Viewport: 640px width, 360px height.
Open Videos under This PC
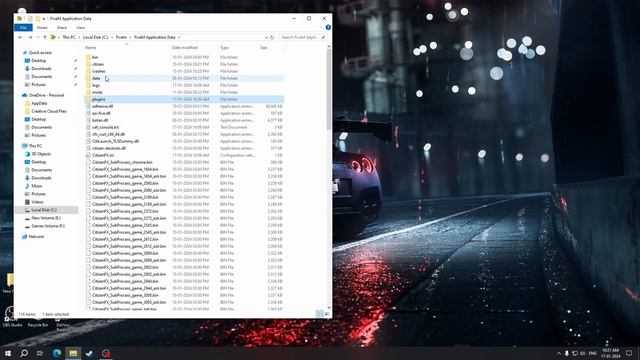37,202
